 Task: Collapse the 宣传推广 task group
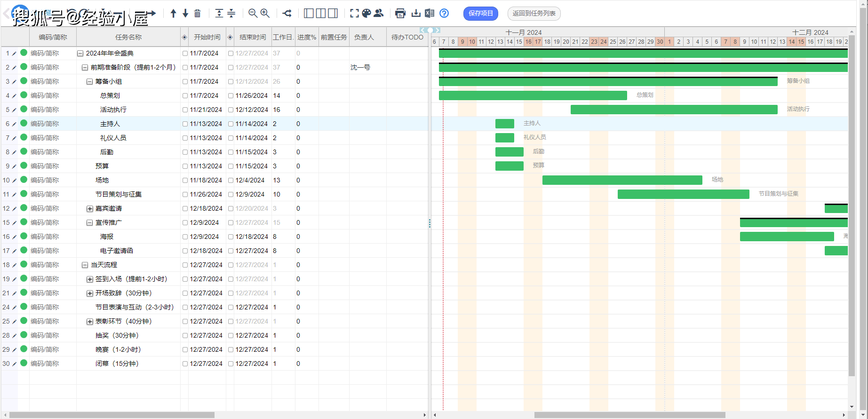(x=89, y=223)
